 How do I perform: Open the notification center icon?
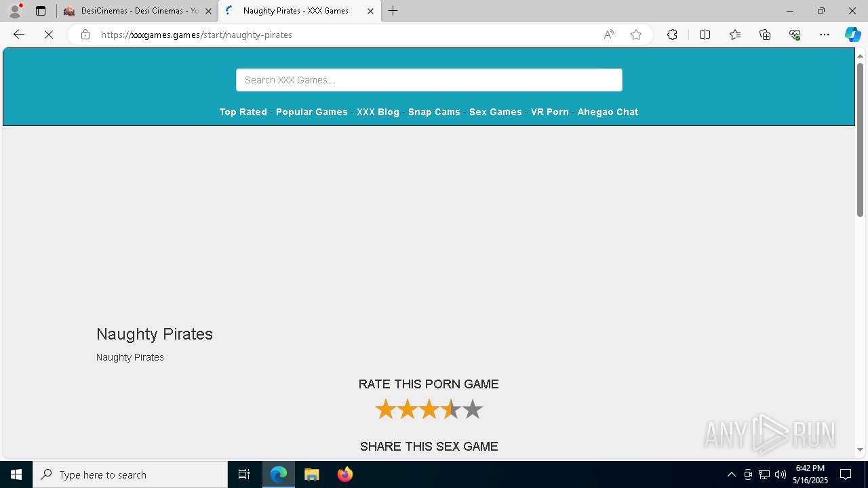tap(846, 474)
